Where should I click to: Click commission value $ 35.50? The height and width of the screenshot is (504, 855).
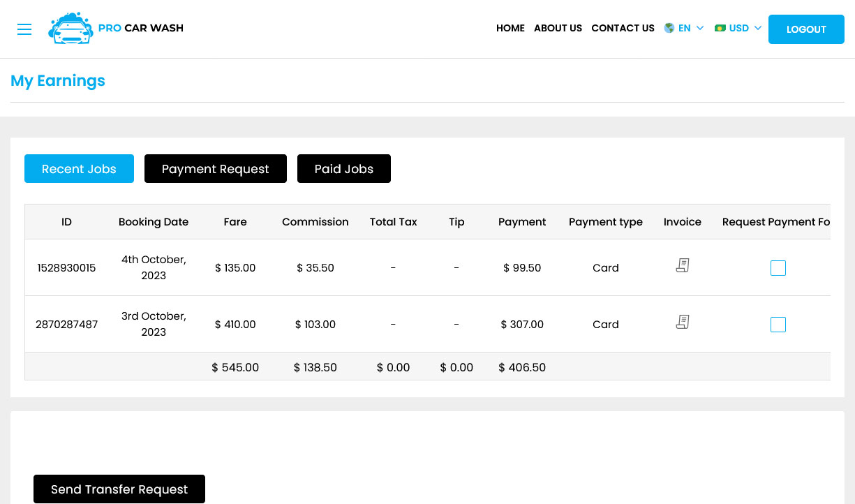pos(315,268)
